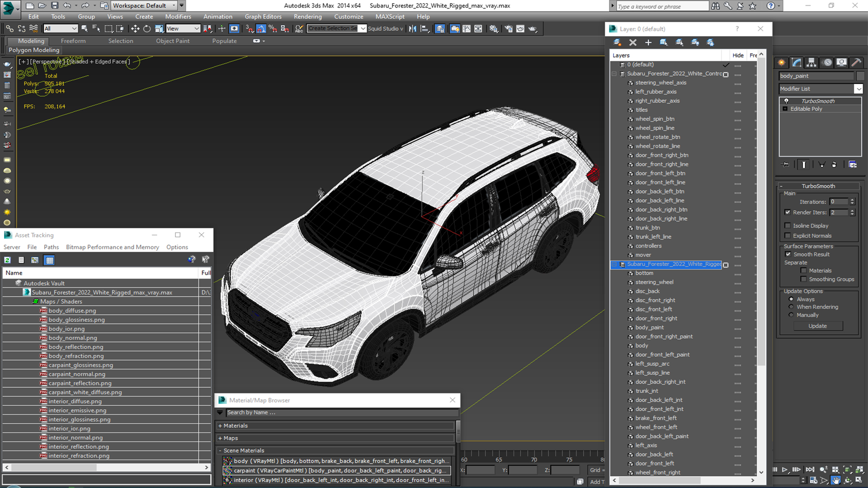Open the Create command panel tab
868x488 pixels.
pos(782,62)
